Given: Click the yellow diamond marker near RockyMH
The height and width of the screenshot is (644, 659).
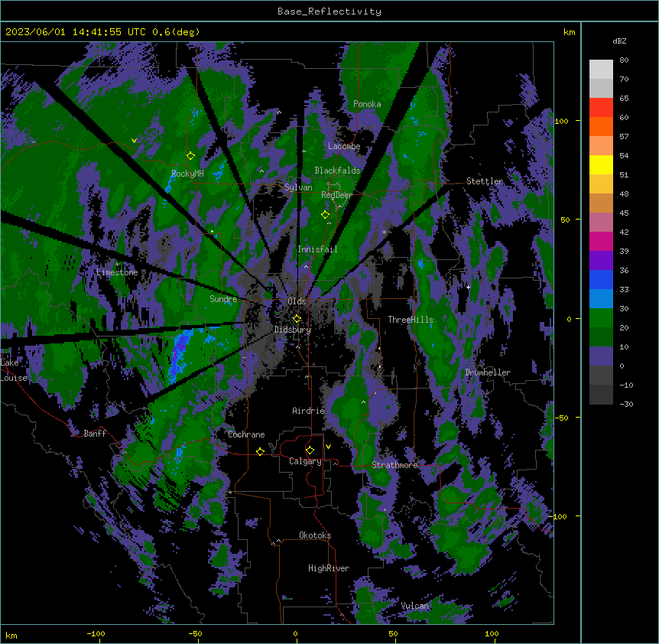Looking at the screenshot, I should point(191,156).
